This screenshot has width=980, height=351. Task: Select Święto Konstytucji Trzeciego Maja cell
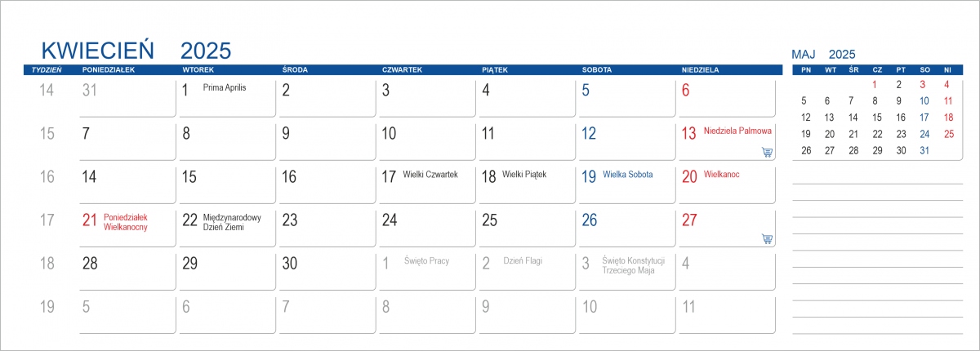click(x=632, y=265)
